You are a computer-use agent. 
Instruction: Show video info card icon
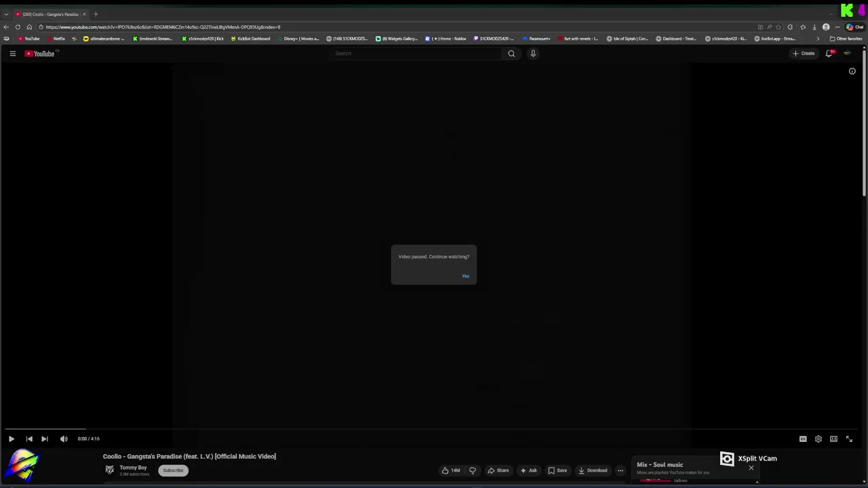pyautogui.click(x=852, y=71)
